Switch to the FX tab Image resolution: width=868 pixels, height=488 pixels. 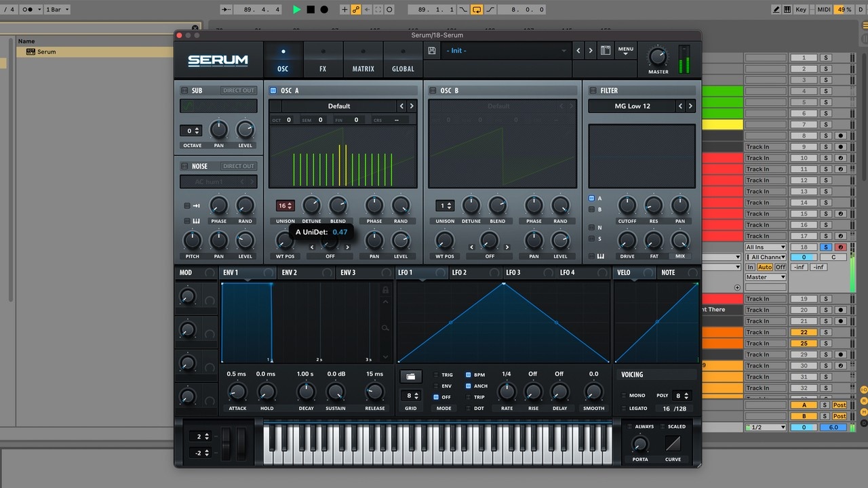point(323,61)
